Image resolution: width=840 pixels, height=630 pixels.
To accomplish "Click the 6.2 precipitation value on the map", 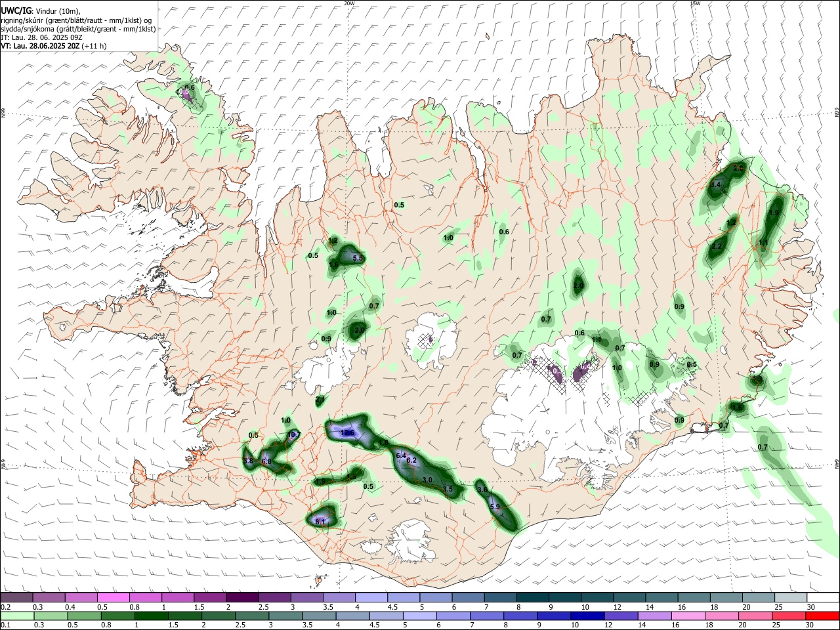I will [x=411, y=461].
